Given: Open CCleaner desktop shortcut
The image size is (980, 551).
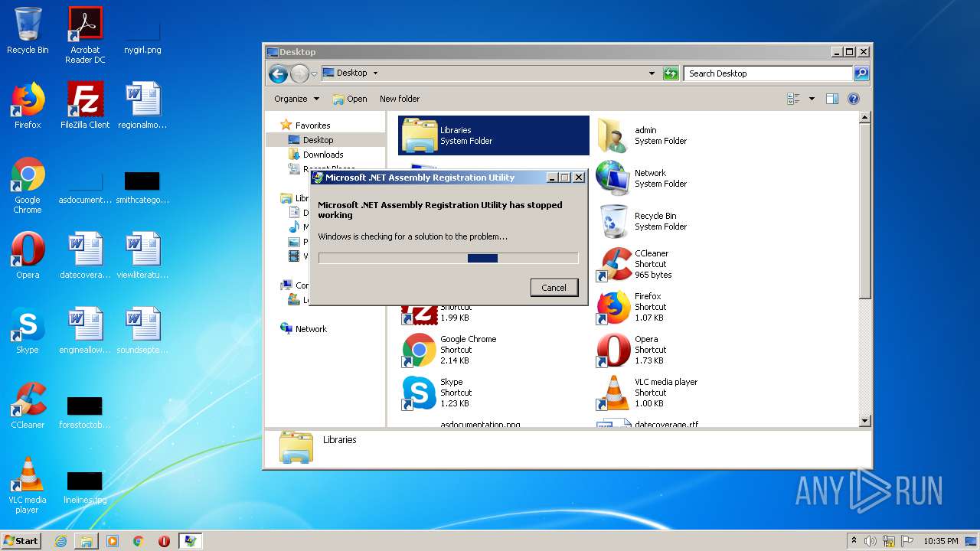Looking at the screenshot, I should coord(28,406).
